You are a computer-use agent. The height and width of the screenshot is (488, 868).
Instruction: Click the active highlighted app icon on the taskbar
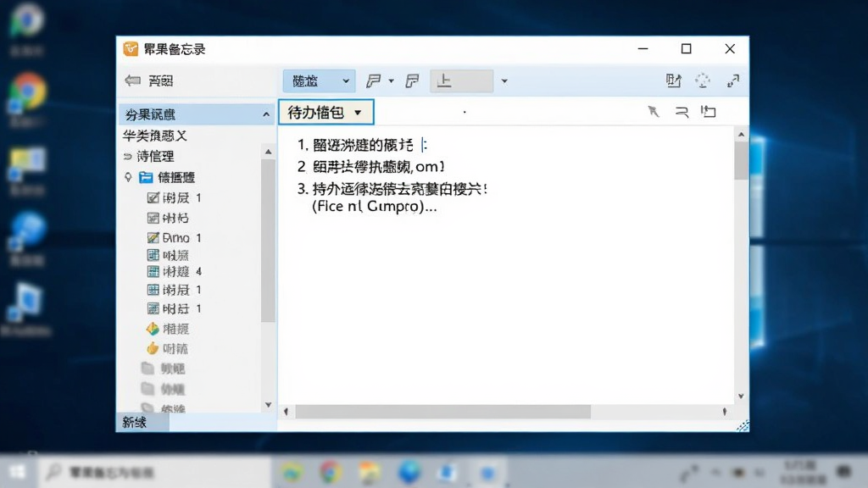click(487, 473)
